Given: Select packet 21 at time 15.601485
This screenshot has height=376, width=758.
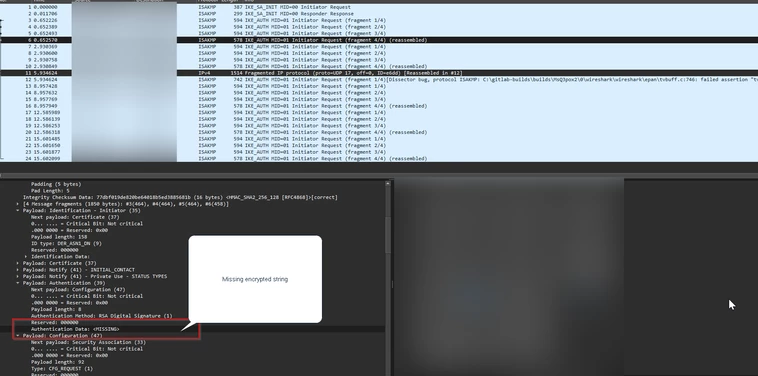Looking at the screenshot, I should pyautogui.click(x=379, y=139).
